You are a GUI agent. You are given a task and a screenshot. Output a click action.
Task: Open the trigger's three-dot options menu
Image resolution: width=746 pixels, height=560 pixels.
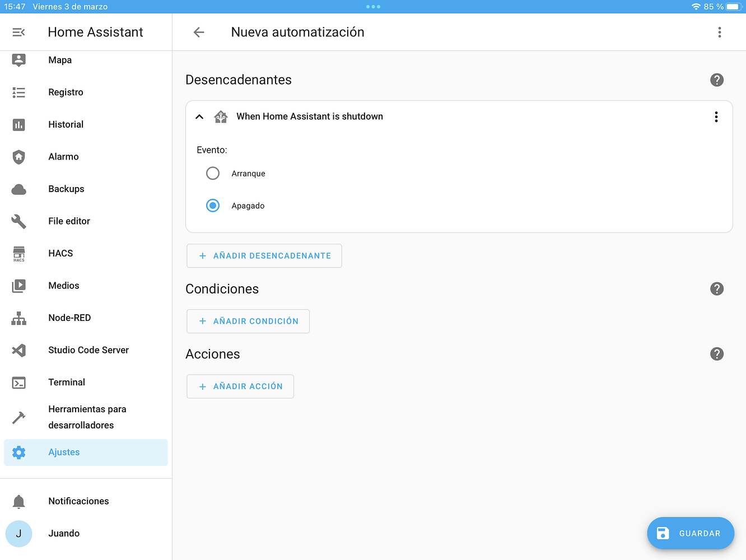716,116
